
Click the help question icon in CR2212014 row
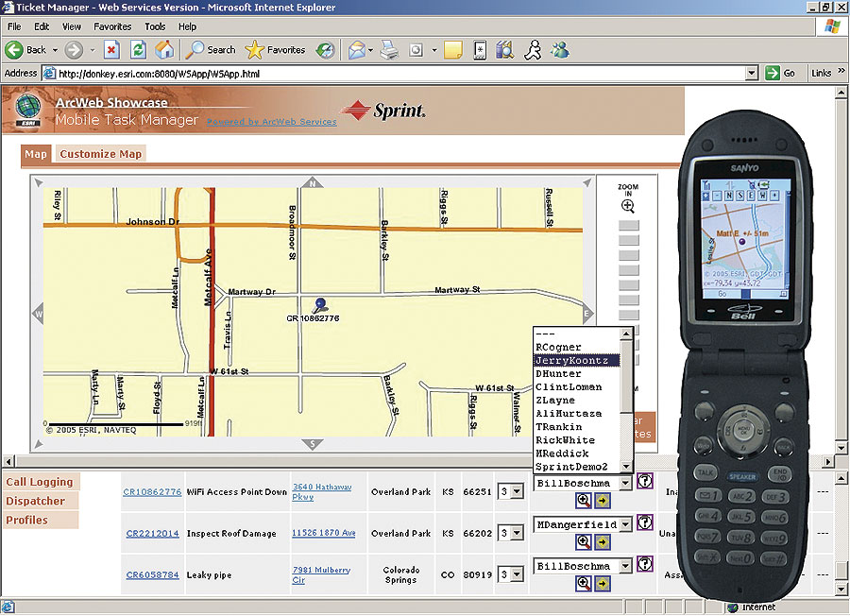click(x=644, y=522)
